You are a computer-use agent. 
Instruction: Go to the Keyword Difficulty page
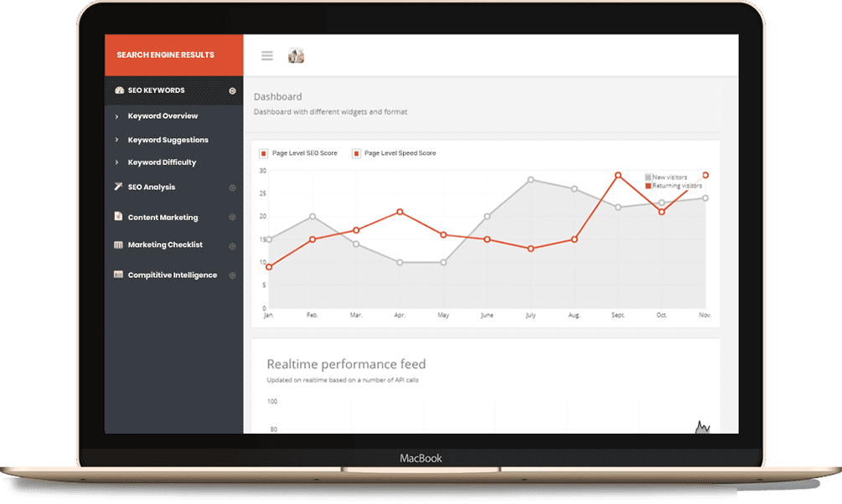(162, 162)
